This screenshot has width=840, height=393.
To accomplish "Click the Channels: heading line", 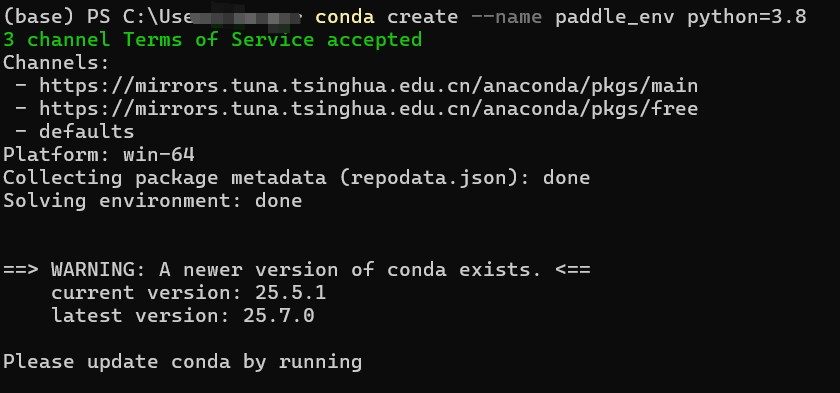I will point(56,63).
